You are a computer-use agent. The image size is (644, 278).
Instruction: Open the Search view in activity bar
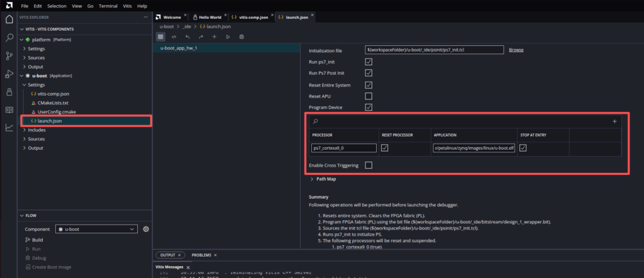[x=9, y=38]
